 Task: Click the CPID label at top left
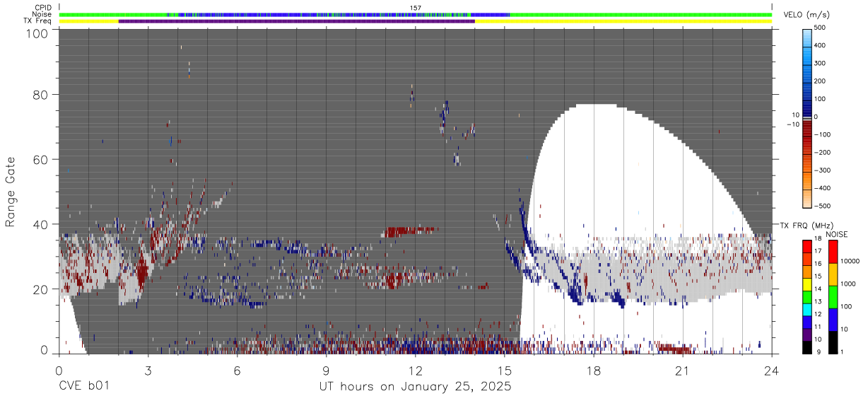pyautogui.click(x=42, y=8)
